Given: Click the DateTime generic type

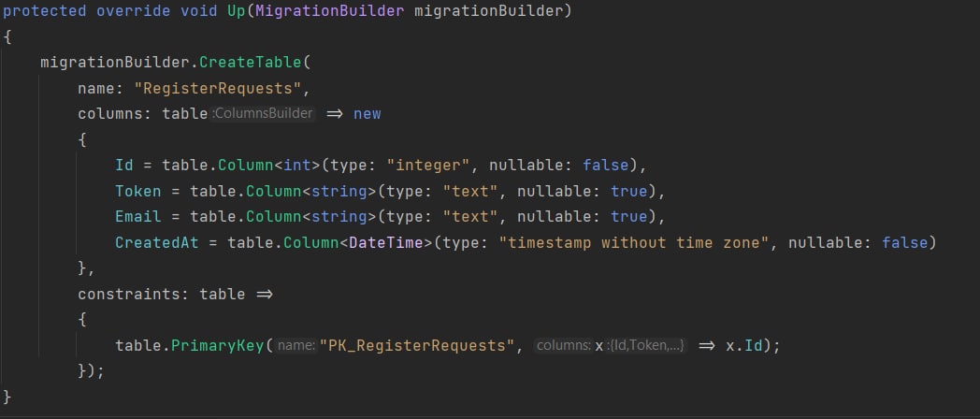Looking at the screenshot, I should [x=385, y=242].
